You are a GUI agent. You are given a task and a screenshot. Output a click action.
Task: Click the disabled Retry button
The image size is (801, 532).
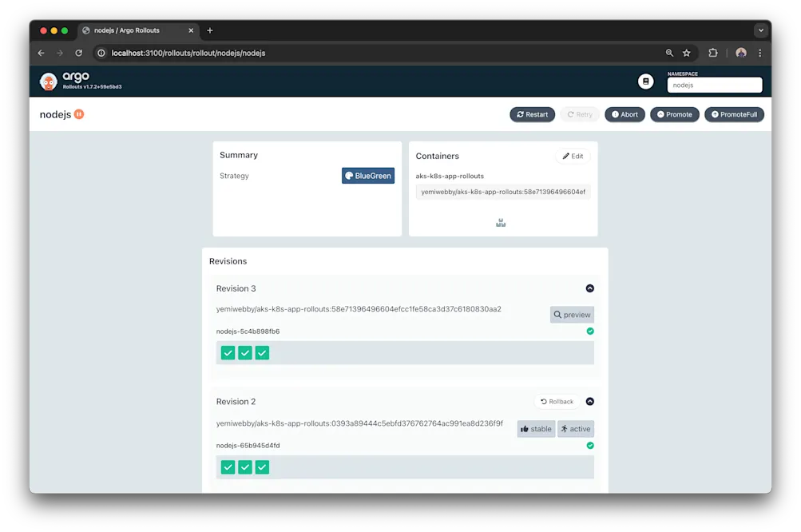pyautogui.click(x=580, y=114)
